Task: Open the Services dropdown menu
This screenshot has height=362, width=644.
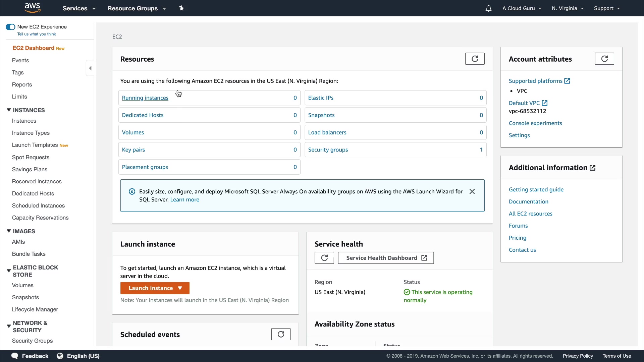Action: click(x=79, y=8)
